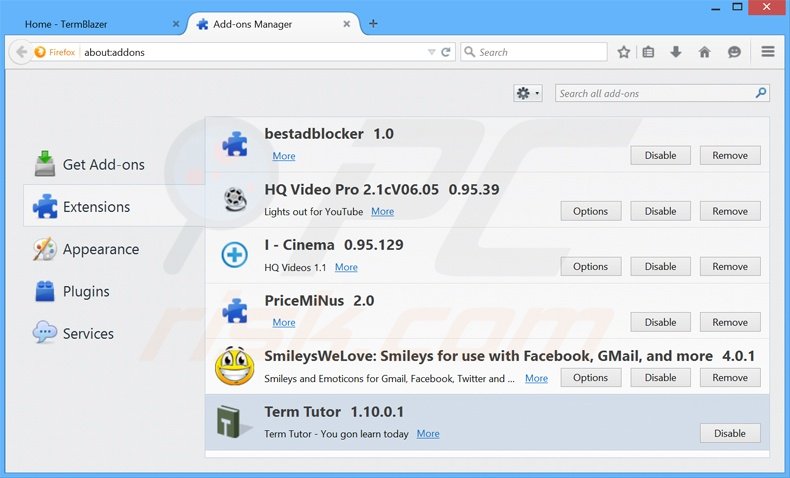Disable the PriceMiNus extension
This screenshot has height=478, width=790.
(x=660, y=322)
